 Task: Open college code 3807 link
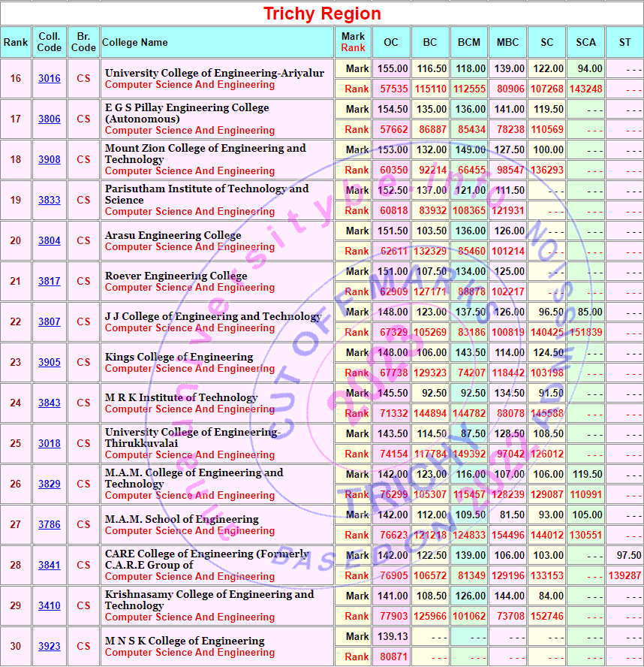[x=50, y=322]
